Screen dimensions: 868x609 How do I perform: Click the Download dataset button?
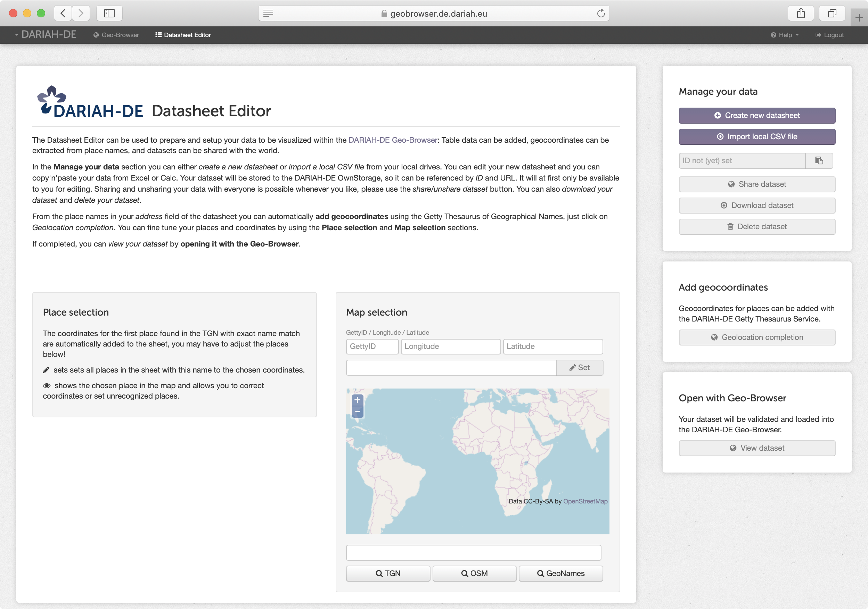[x=757, y=206]
